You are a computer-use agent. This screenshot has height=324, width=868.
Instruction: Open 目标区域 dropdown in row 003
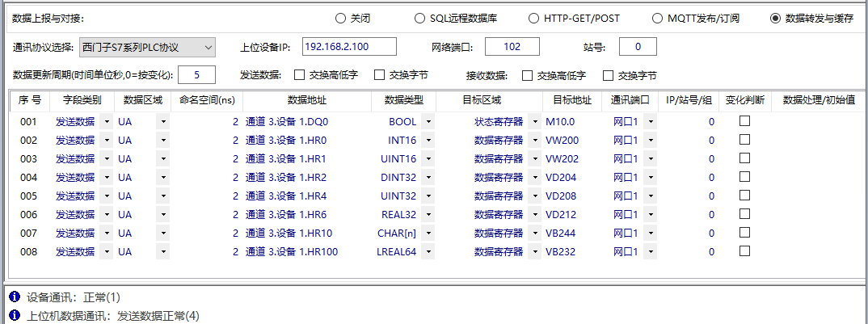534,158
